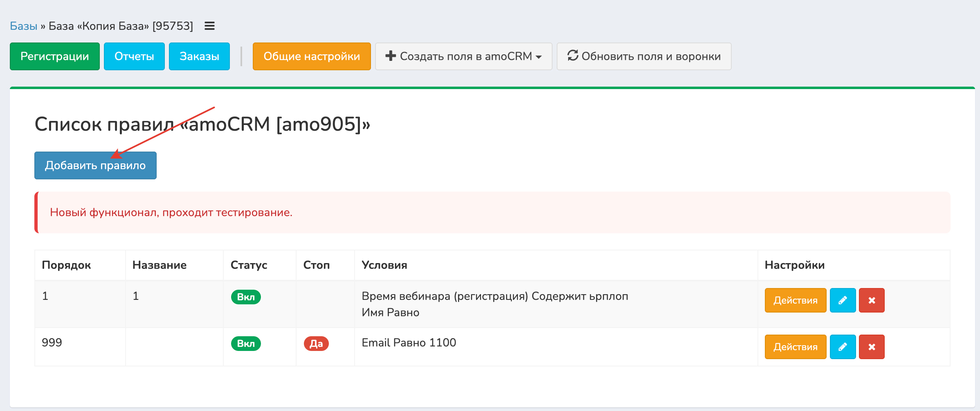
Task: Toggle the Вкл status badge of rule 999
Action: pyautogui.click(x=246, y=344)
